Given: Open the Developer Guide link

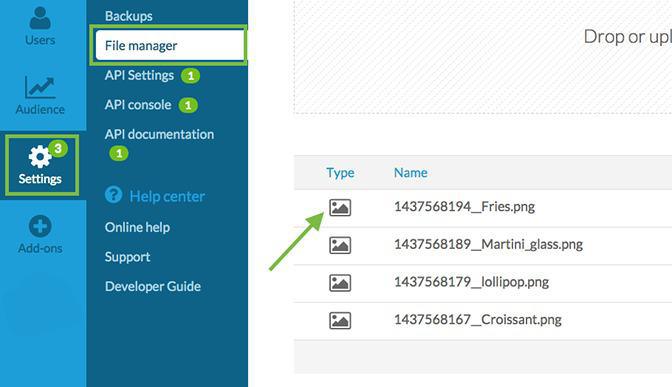Looking at the screenshot, I should tap(153, 286).
